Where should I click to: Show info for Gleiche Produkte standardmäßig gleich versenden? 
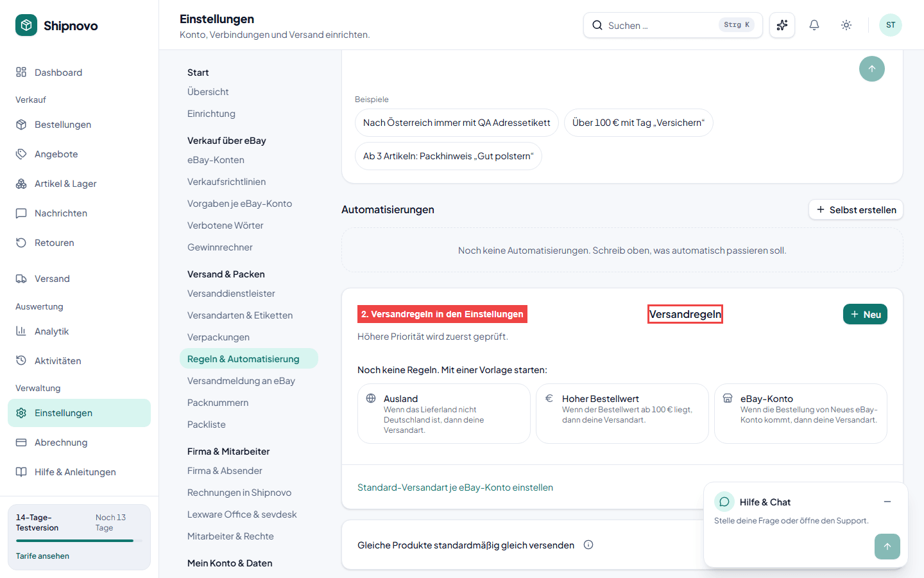tap(588, 545)
